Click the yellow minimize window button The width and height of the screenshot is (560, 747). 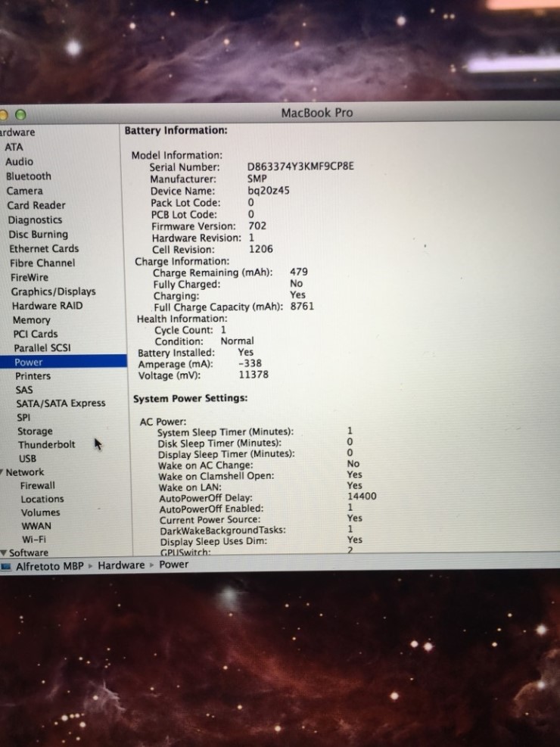(4, 115)
